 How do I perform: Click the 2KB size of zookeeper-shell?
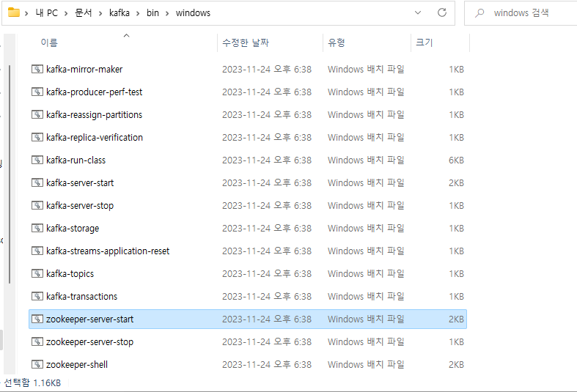456,365
